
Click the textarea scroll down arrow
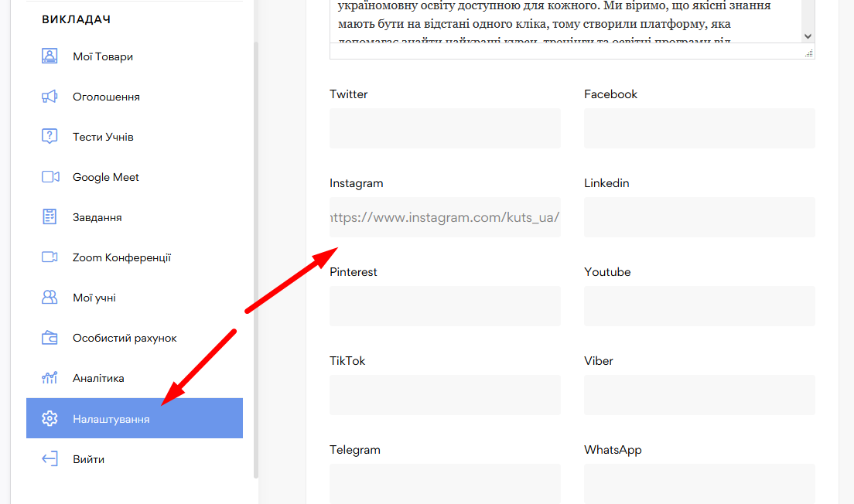click(x=808, y=36)
